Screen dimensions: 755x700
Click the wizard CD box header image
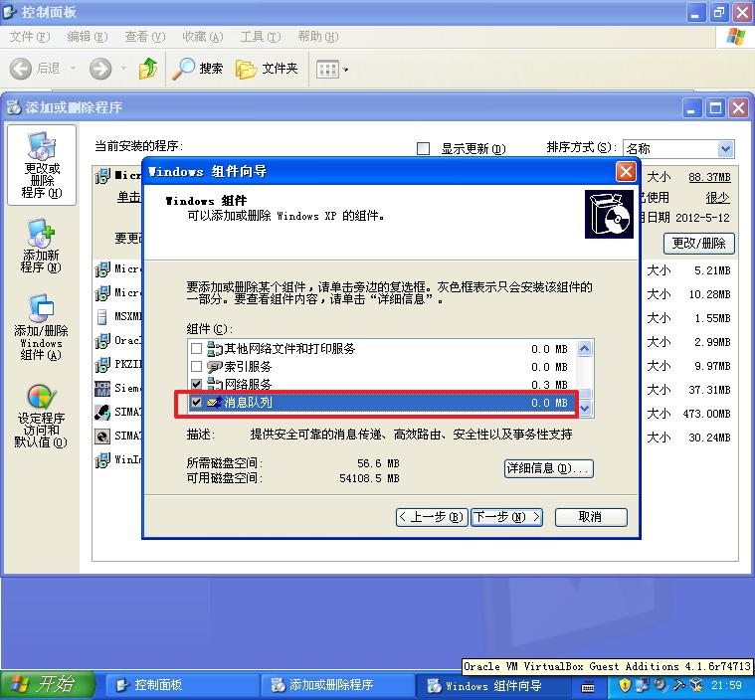click(x=609, y=214)
